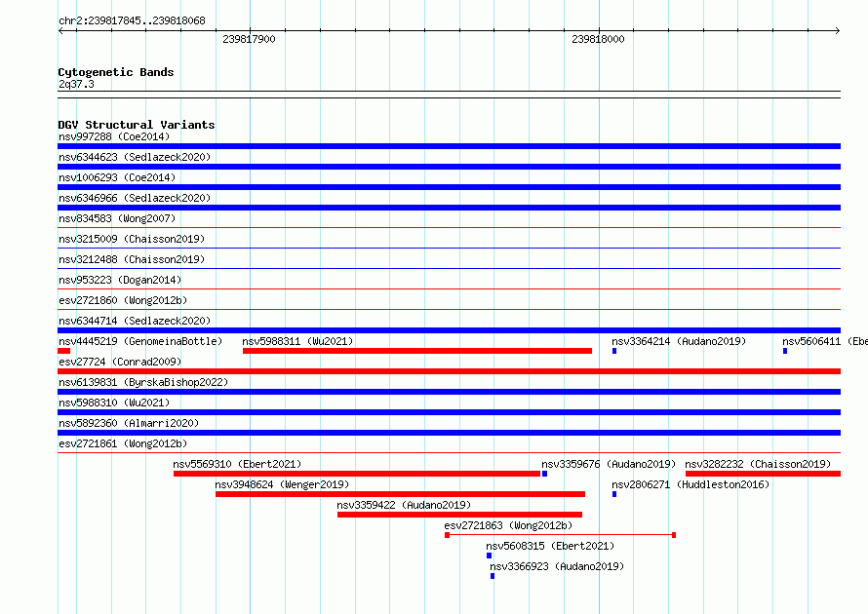The image size is (868, 614).
Task: Select nsv5608315 (Ebert2021) label
Action: (x=550, y=546)
